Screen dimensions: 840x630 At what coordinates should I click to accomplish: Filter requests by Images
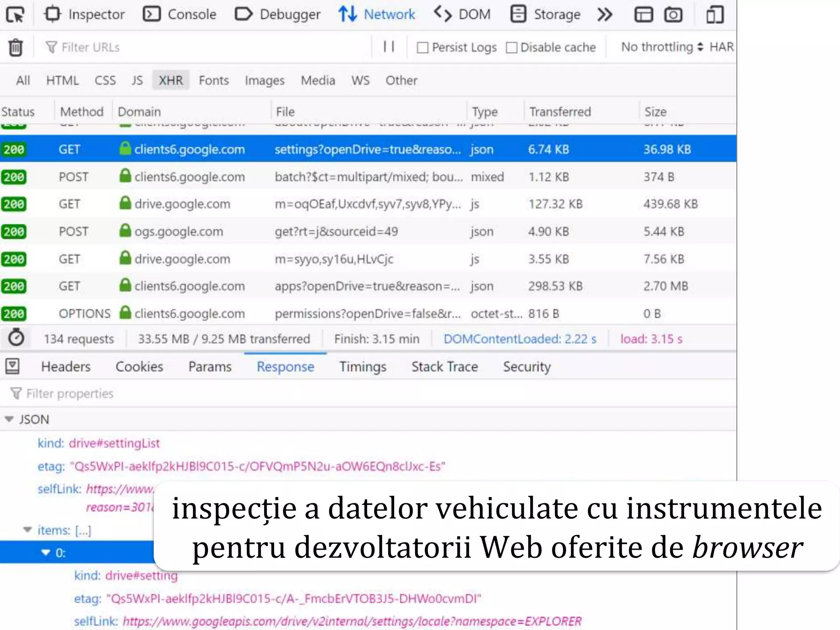265,80
